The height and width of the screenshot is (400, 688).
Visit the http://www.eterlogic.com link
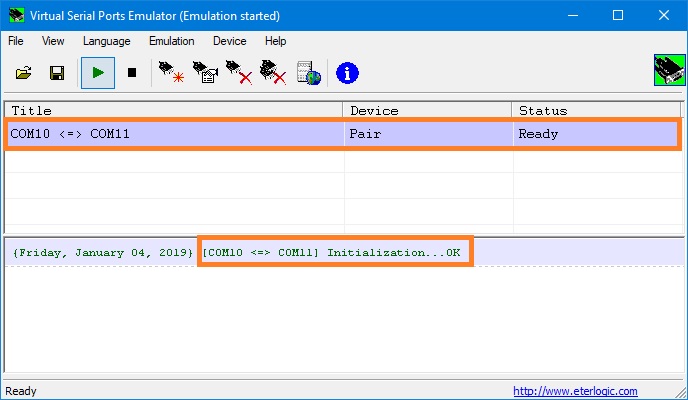(x=575, y=391)
